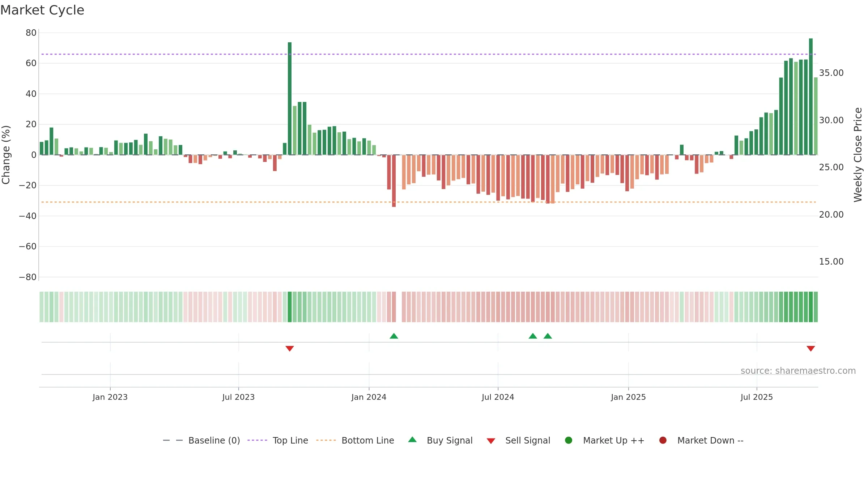Click the 25.00 price axis label
Image resolution: width=868 pixels, height=488 pixels.
click(831, 167)
